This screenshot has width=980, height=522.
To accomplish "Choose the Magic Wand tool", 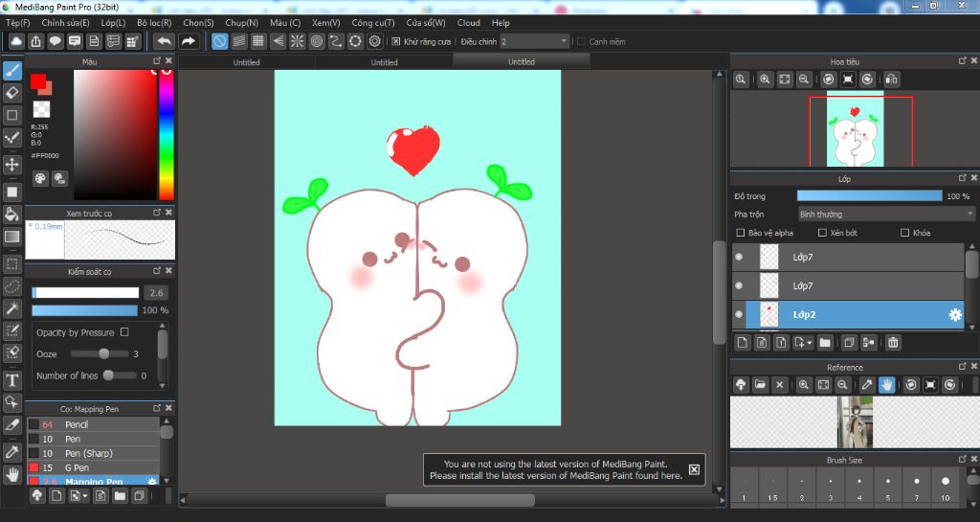I will (11, 308).
